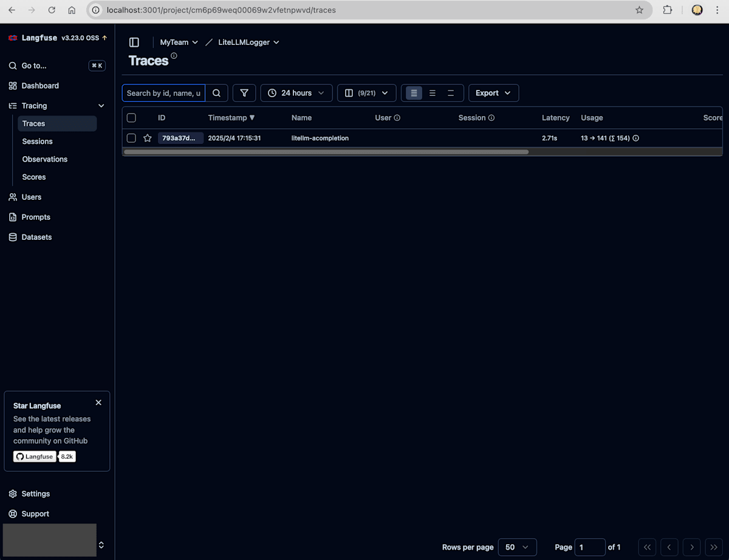Click the Page number input field

click(590, 547)
